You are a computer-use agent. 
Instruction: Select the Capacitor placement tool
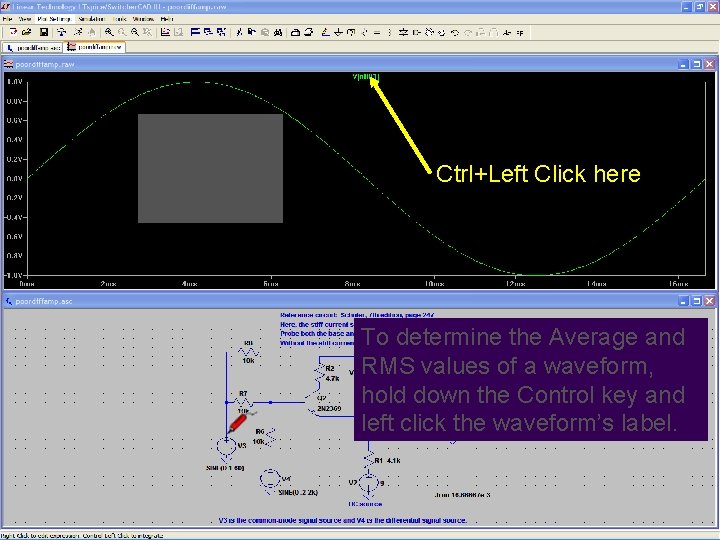(x=377, y=32)
